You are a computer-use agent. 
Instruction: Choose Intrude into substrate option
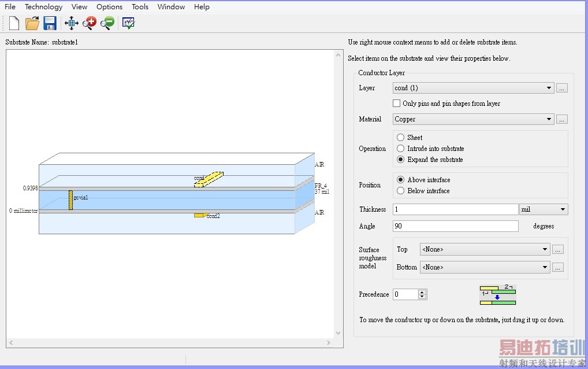[x=401, y=149]
